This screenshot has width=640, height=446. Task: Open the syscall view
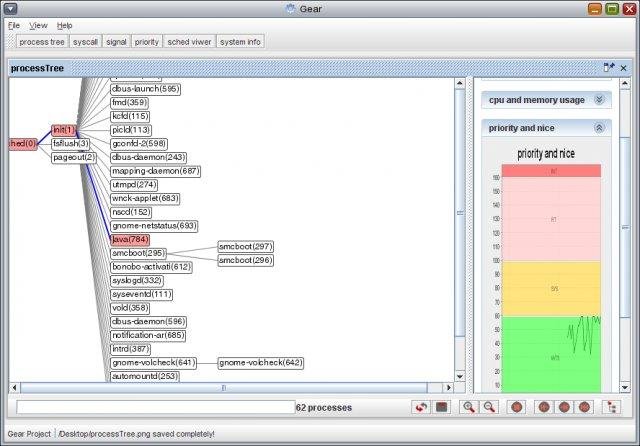(x=85, y=42)
